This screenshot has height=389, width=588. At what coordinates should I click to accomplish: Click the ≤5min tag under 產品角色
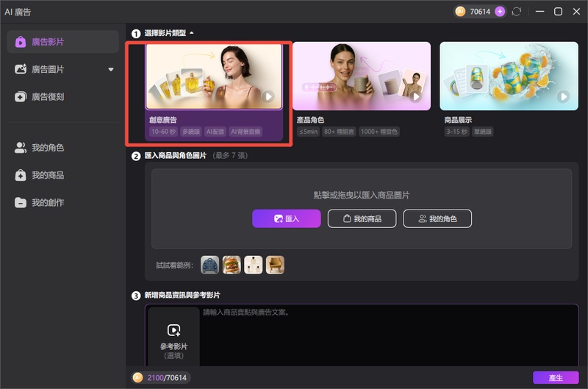click(x=308, y=132)
